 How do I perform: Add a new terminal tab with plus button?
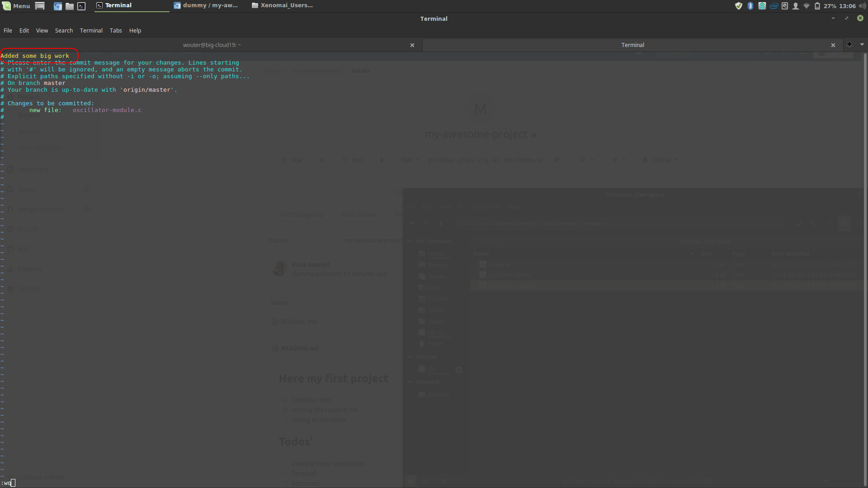(x=849, y=44)
